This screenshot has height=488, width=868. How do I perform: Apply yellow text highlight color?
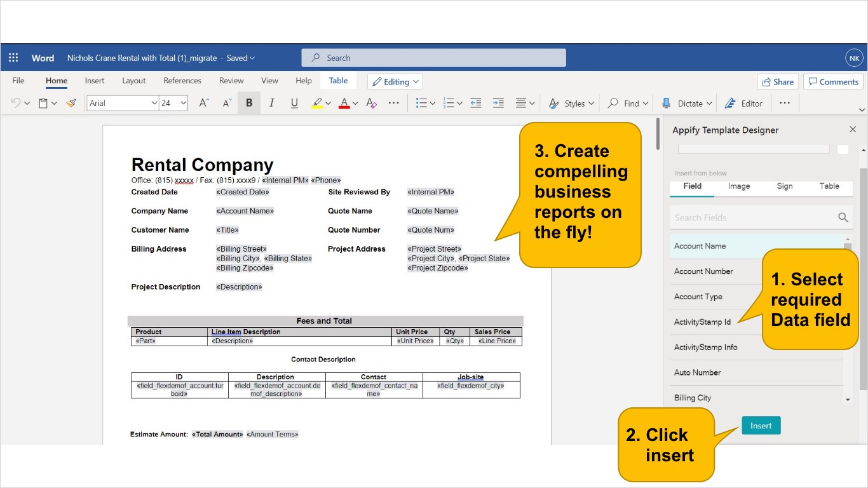click(x=317, y=103)
